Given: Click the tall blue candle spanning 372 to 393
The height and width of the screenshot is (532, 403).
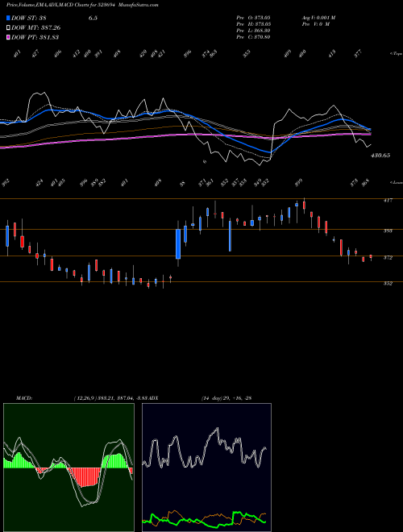Looking at the screenshot, I should tap(178, 243).
